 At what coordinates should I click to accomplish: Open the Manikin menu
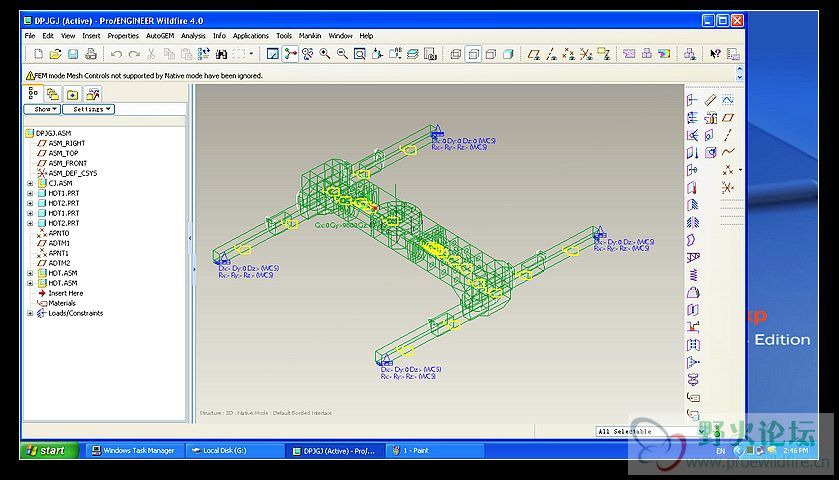click(310, 36)
